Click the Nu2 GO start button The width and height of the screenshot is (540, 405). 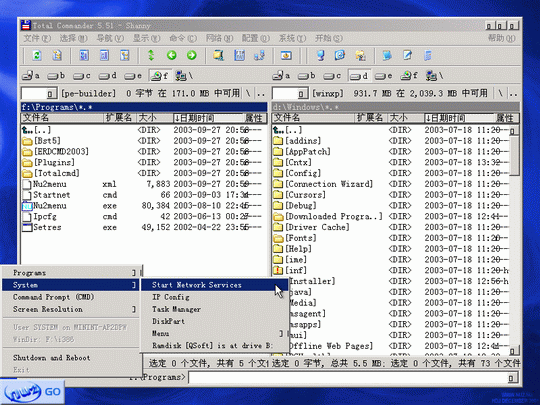(32, 392)
